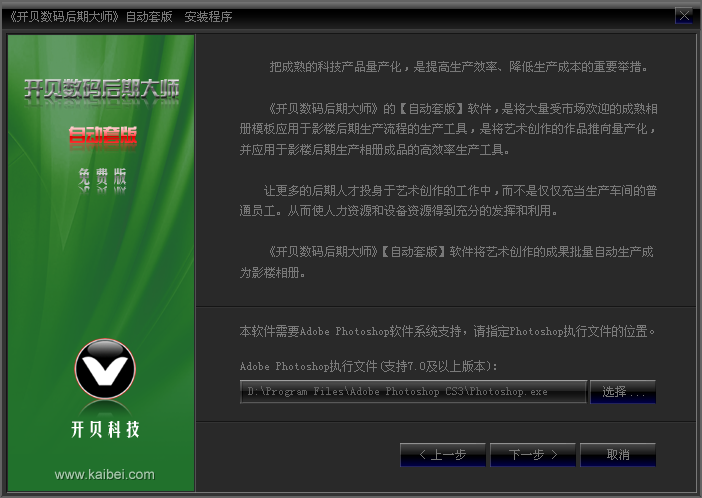Screen dimensions: 702x498
Task: Cancel installation with 取消 button
Action: tap(618, 455)
